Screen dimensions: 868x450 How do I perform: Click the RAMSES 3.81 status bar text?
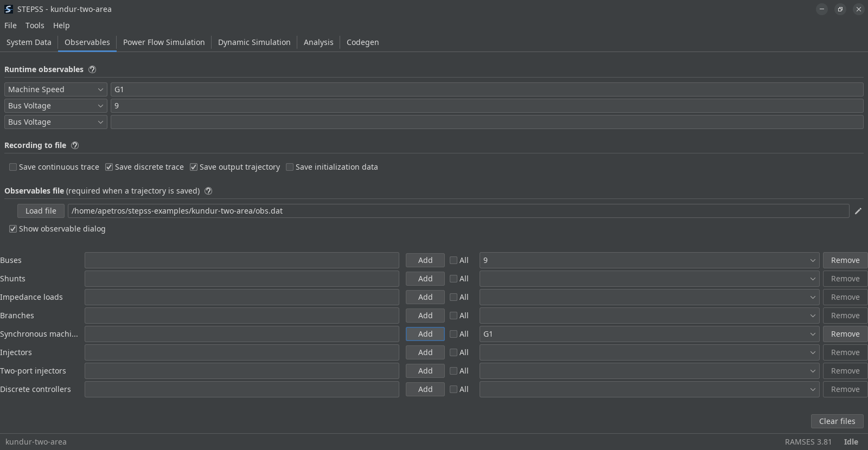tap(808, 442)
